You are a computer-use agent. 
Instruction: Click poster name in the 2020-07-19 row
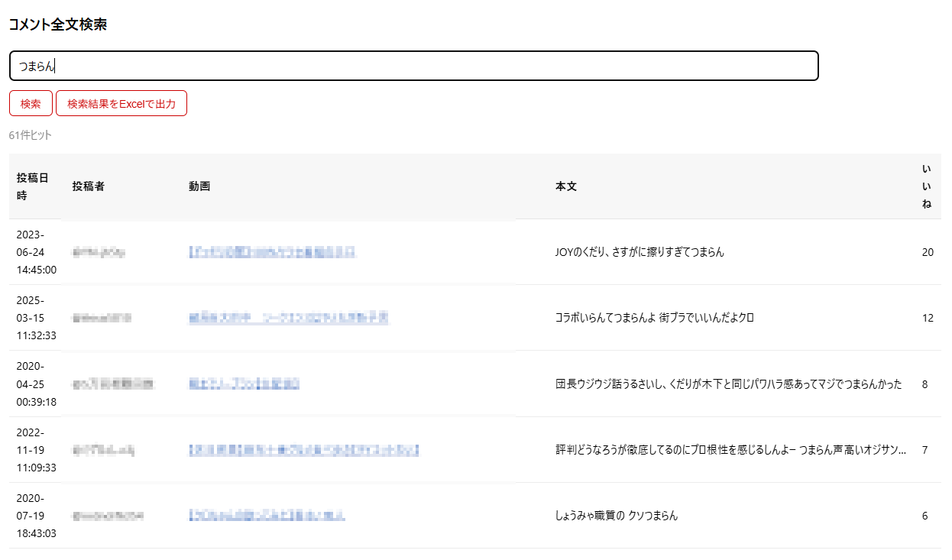108,516
